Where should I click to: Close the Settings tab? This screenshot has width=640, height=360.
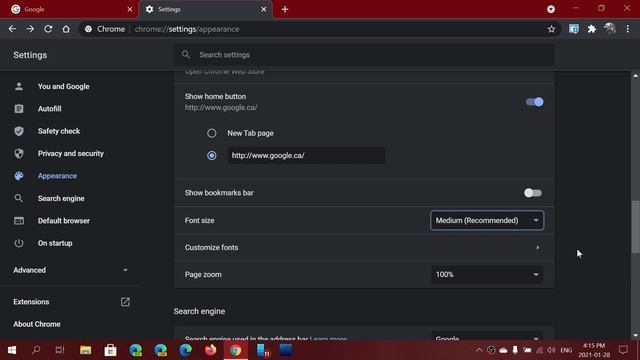264,9
